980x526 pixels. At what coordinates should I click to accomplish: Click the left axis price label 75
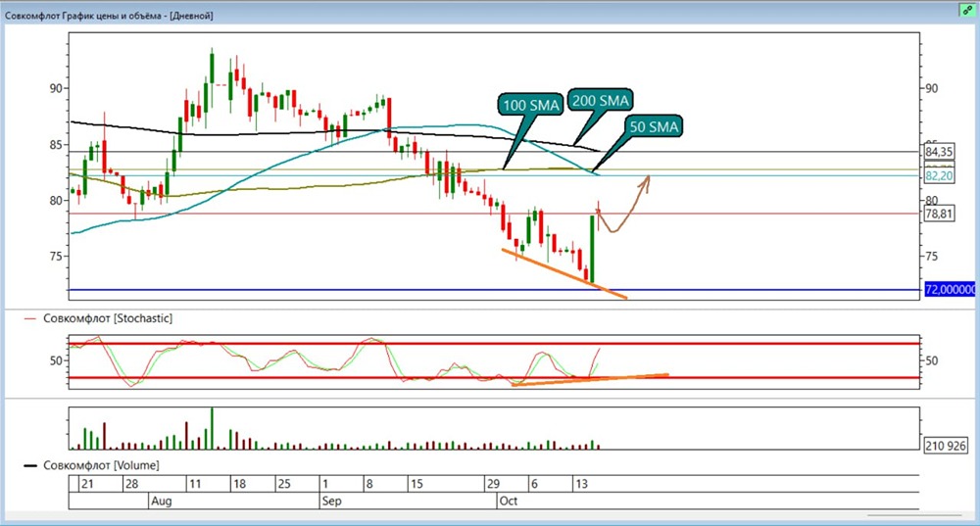56,257
